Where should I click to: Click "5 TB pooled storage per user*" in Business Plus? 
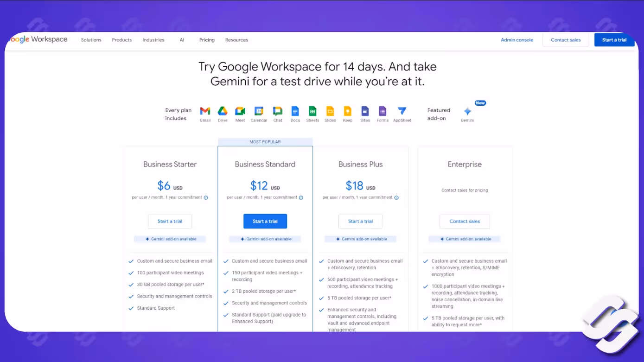point(359,298)
